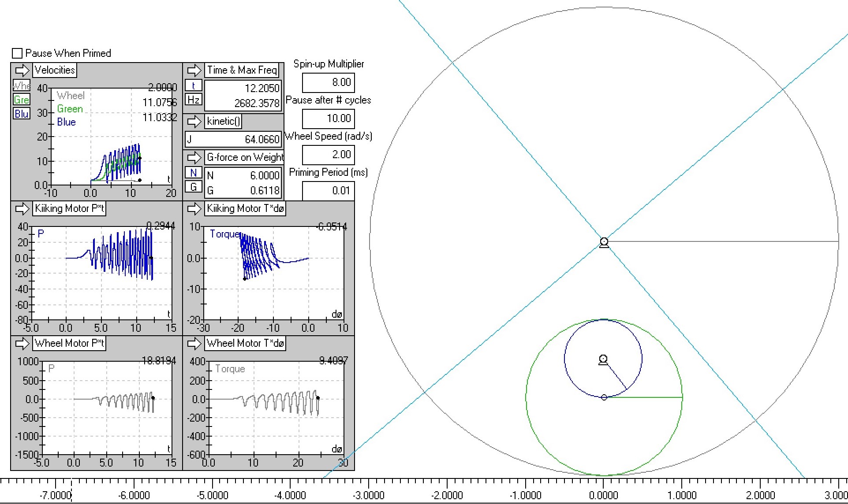Click the arrow icon beside Wheel Motor T*dø
848x504 pixels.
click(x=194, y=343)
